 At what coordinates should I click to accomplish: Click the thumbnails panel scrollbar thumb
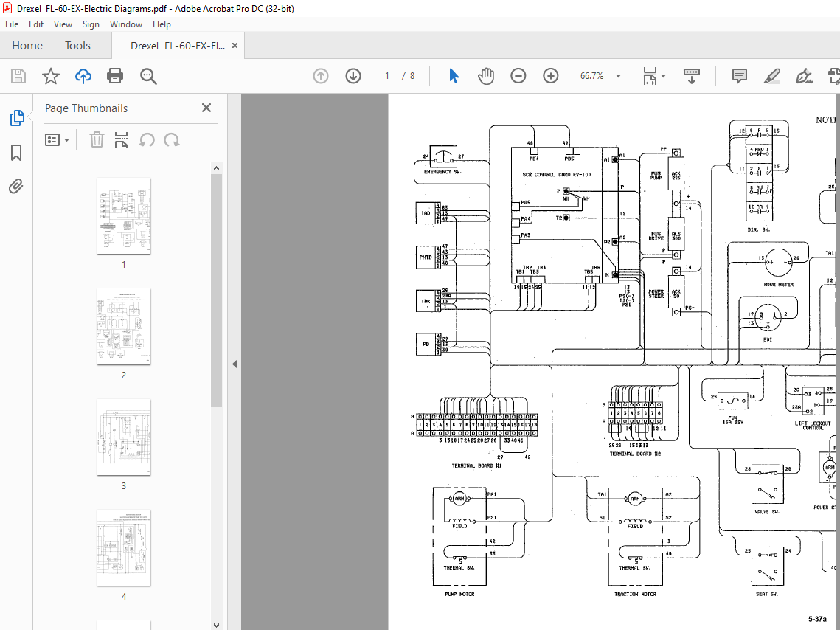216,291
